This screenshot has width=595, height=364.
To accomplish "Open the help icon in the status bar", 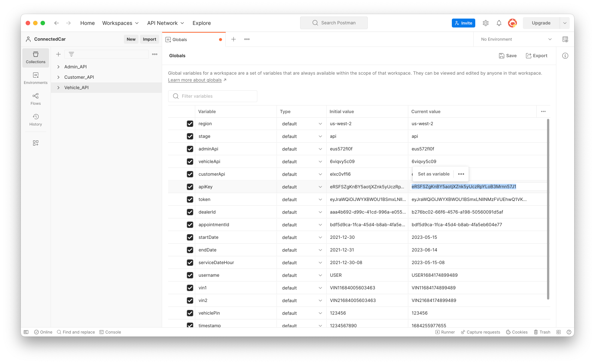I will [569, 332].
